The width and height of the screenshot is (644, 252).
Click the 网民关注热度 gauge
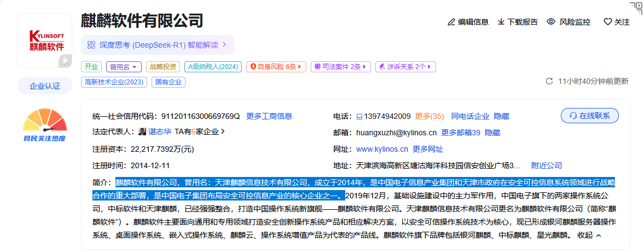pyautogui.click(x=45, y=125)
